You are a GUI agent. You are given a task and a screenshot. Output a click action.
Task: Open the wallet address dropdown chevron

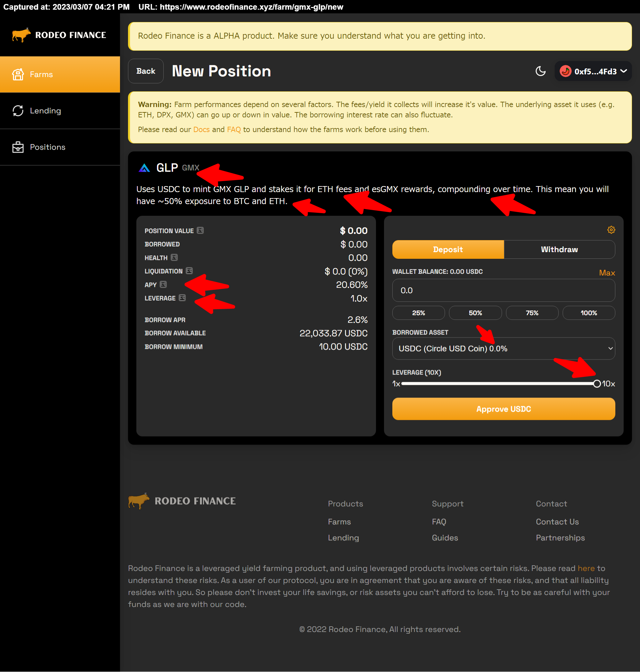[x=624, y=71]
